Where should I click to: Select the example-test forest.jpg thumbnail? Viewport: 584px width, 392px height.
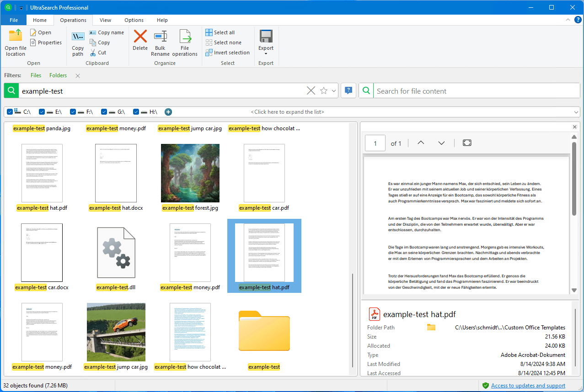tap(190, 174)
